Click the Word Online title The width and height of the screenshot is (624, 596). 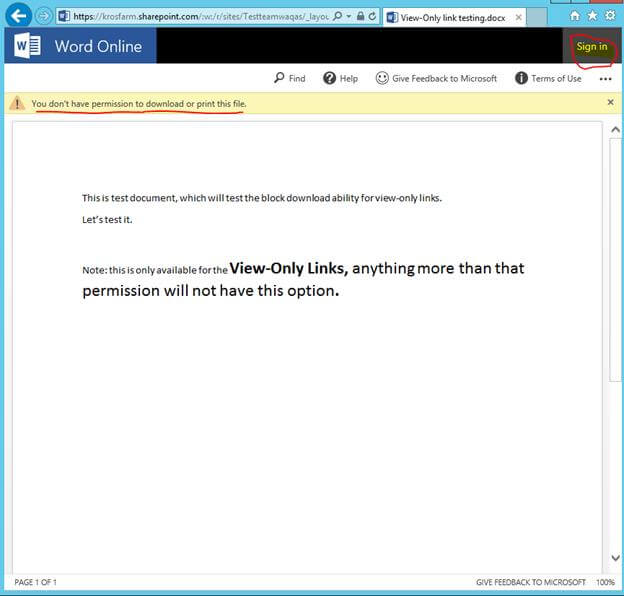[98, 47]
